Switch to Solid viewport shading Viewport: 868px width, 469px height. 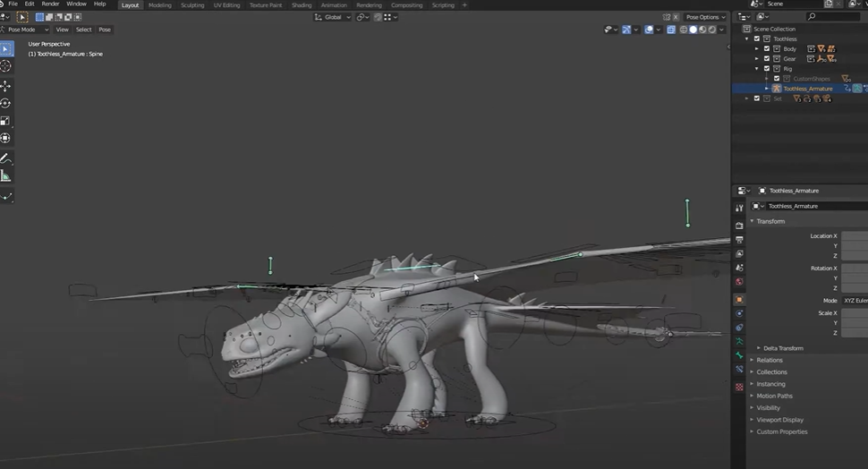click(694, 30)
